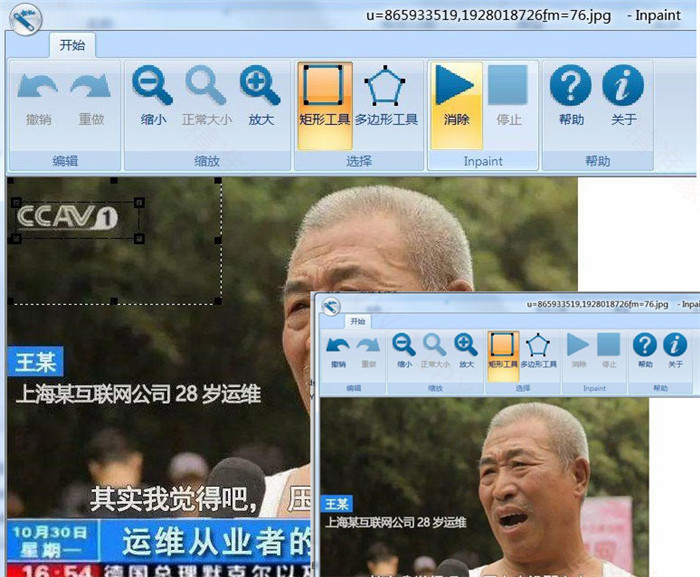
Task: Click 消除 play in the smaller window
Action: (x=579, y=351)
